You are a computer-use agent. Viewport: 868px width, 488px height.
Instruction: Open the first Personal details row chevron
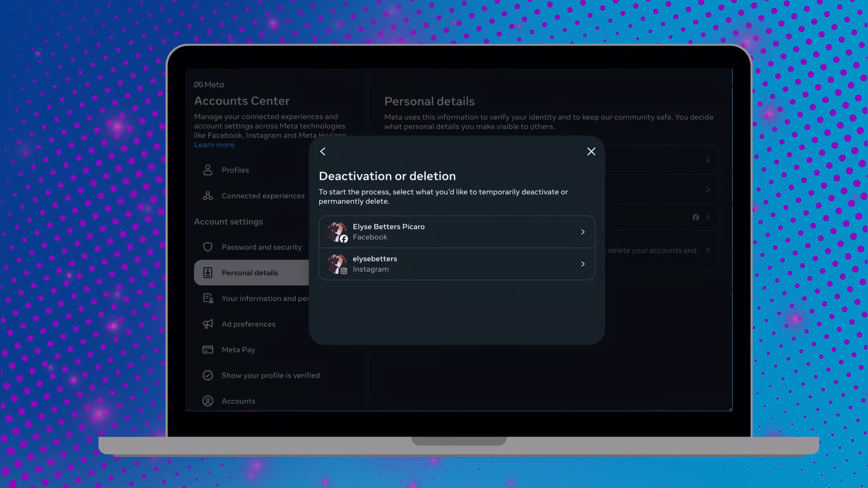tap(707, 160)
